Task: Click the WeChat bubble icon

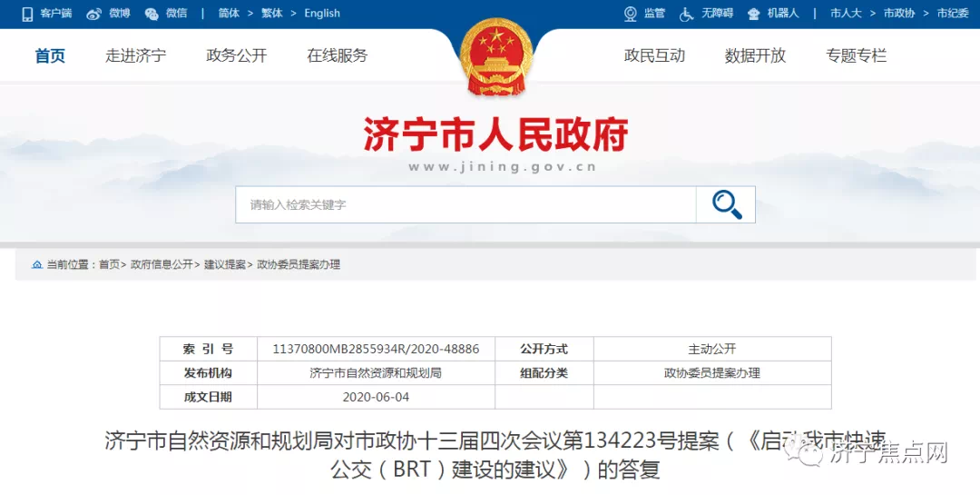Action: [152, 14]
